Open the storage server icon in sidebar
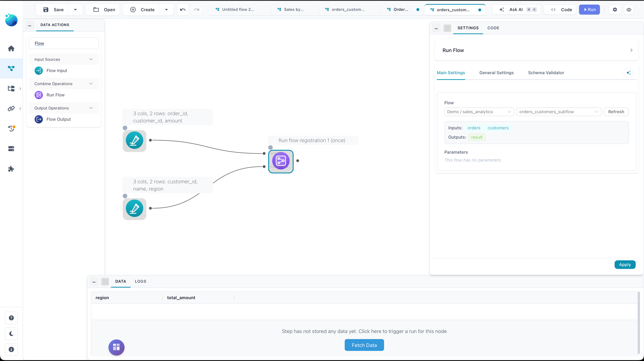 [11, 149]
